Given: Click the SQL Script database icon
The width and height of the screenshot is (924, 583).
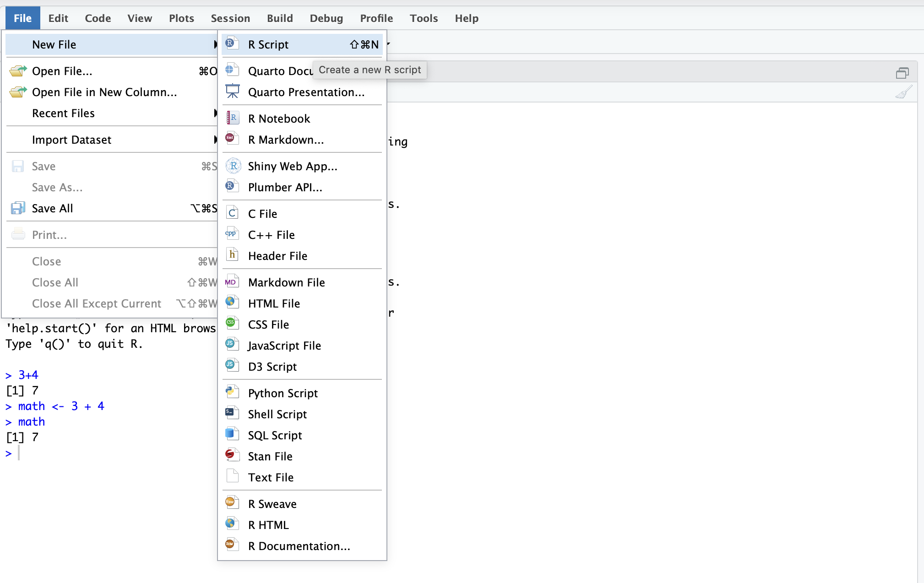Looking at the screenshot, I should click(232, 435).
